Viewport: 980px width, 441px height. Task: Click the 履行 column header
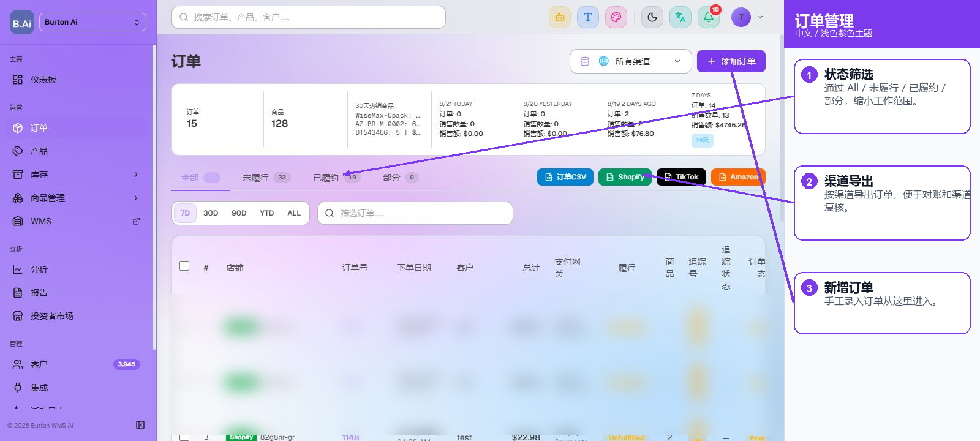point(627,268)
